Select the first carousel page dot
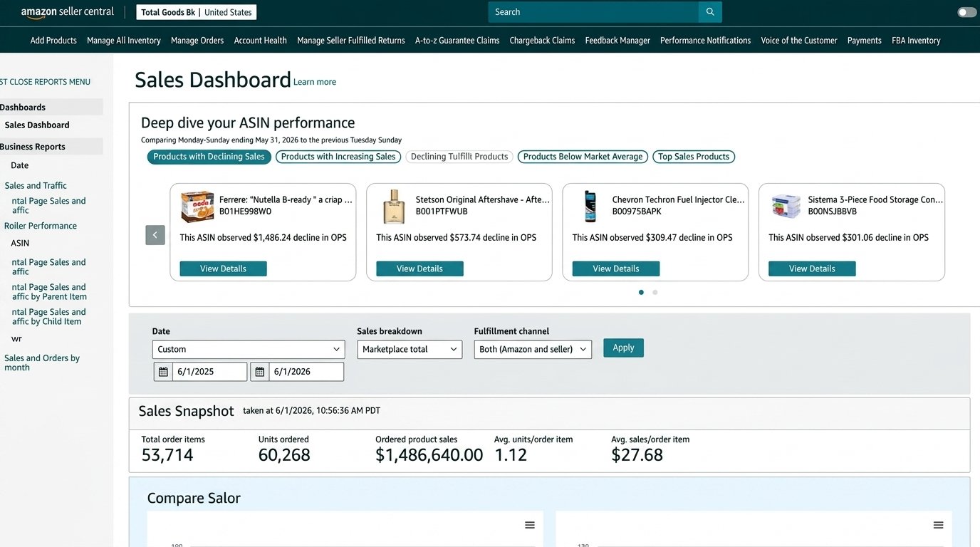The width and height of the screenshot is (980, 547). tap(641, 292)
